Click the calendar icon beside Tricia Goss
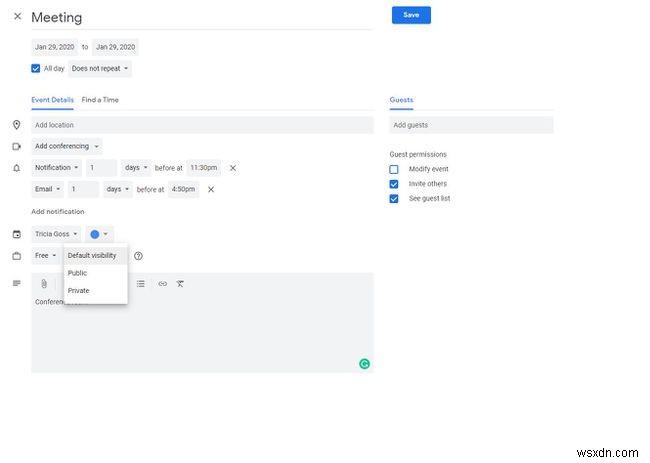The image size is (650, 463). click(17, 234)
